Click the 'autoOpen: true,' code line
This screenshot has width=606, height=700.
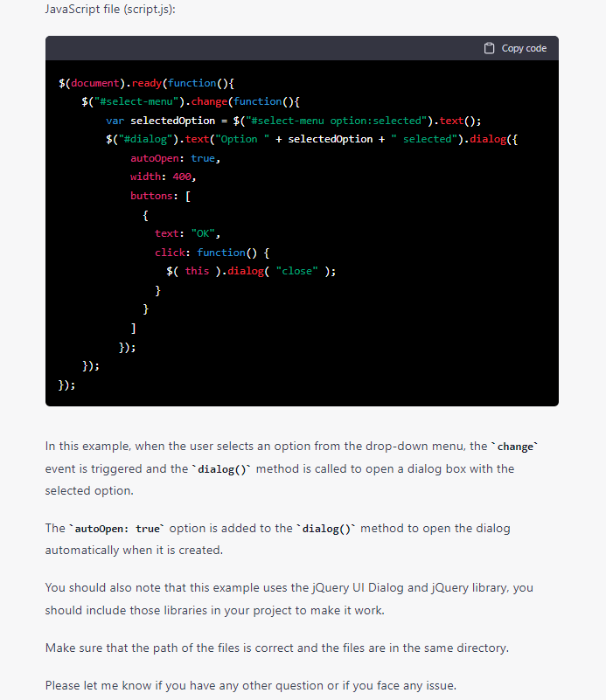point(175,158)
